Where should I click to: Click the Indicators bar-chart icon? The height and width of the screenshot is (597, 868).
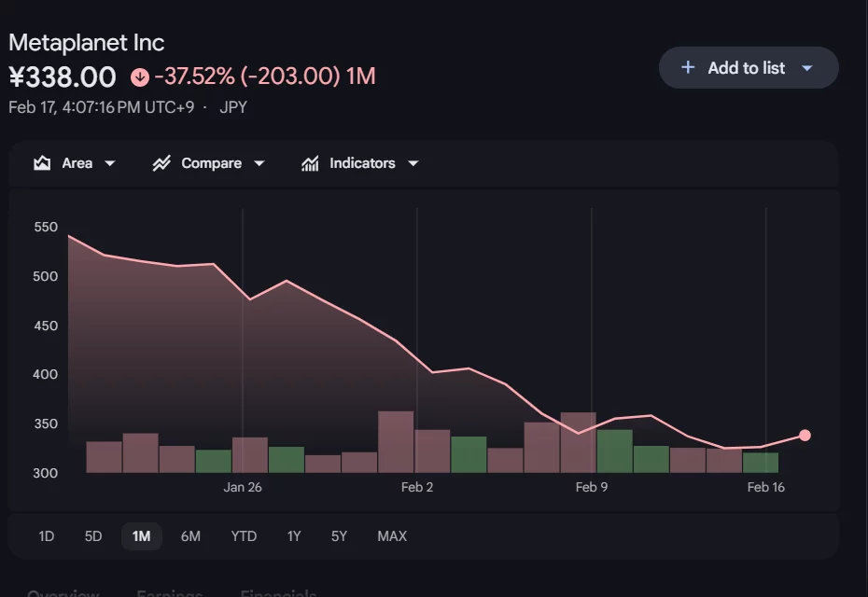tap(310, 162)
